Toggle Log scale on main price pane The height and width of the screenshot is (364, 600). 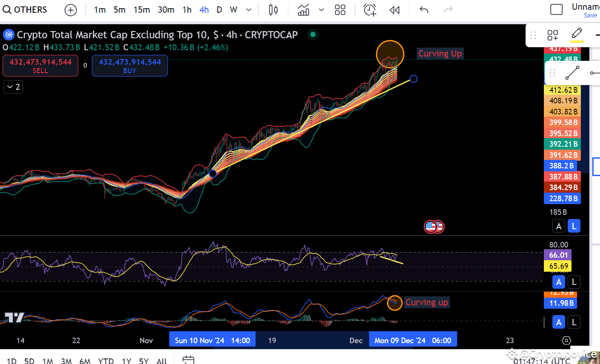point(574,226)
